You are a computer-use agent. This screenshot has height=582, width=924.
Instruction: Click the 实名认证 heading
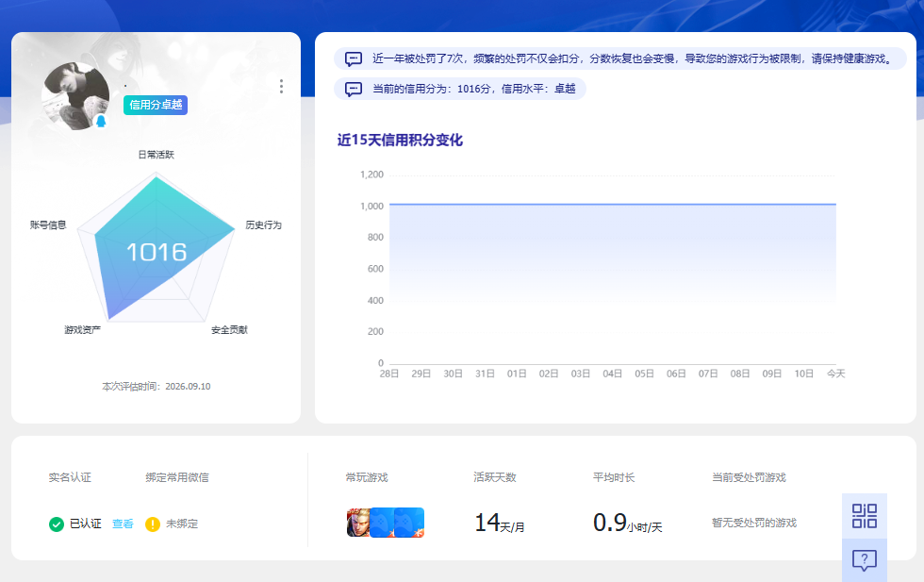click(70, 477)
